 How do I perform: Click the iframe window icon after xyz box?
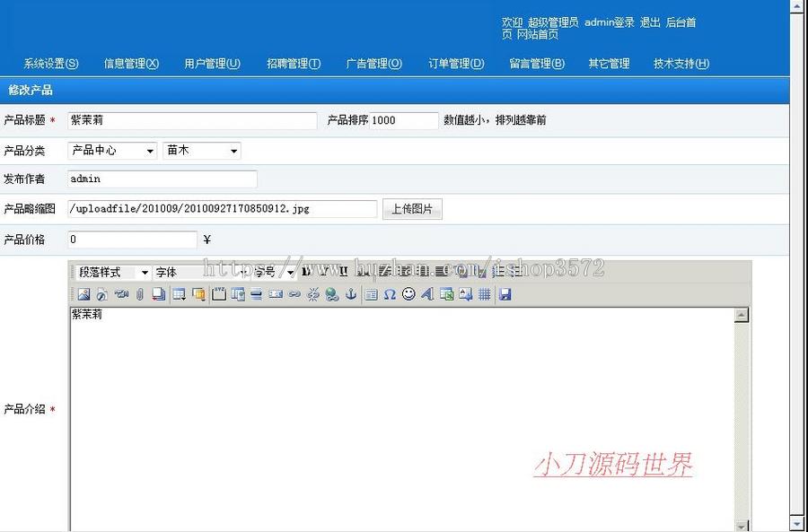[238, 294]
